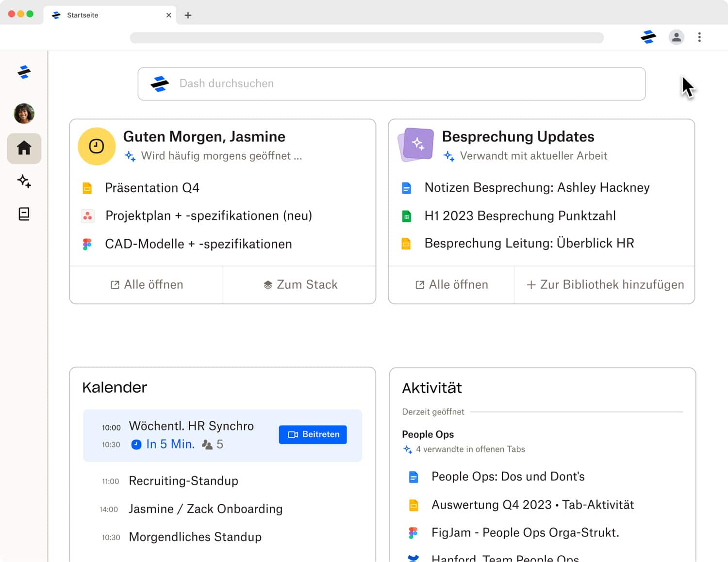This screenshot has height=562, width=728.
Task: Open the browser three-dot menu
Action: pos(699,37)
